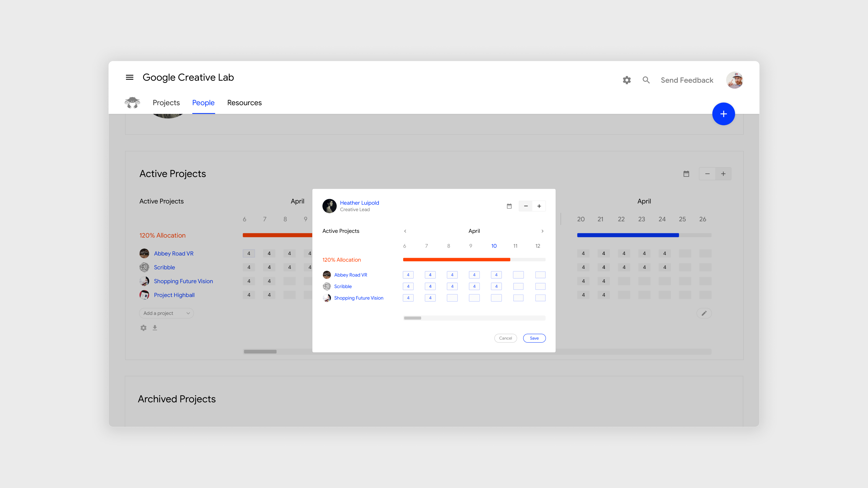
Task: Zoom in with dialog plus stepper
Action: (539, 206)
